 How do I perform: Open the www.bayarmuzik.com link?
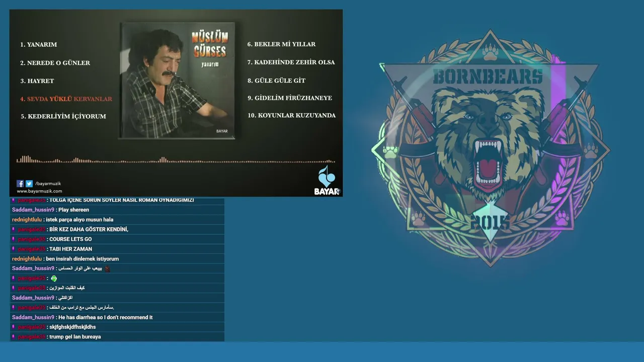[39, 191]
